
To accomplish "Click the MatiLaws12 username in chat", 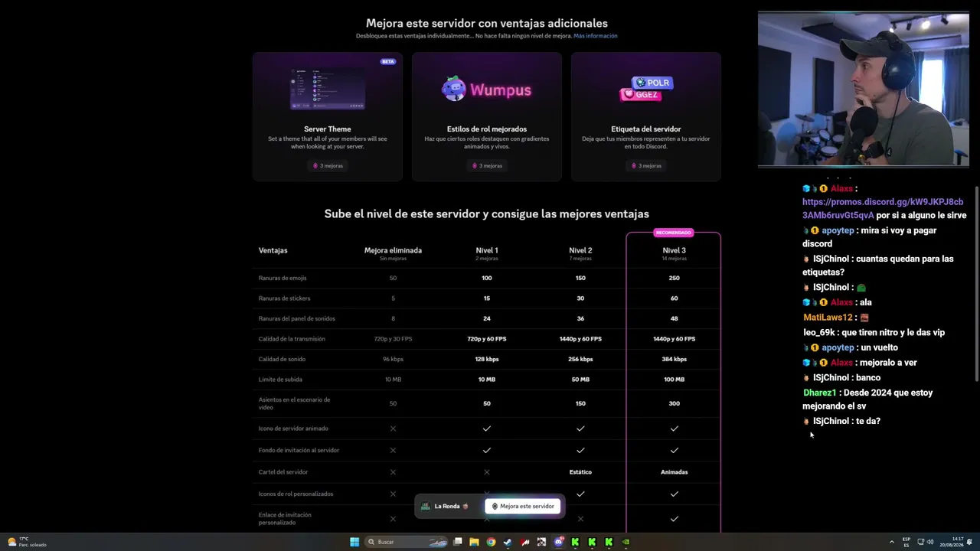I will (828, 318).
